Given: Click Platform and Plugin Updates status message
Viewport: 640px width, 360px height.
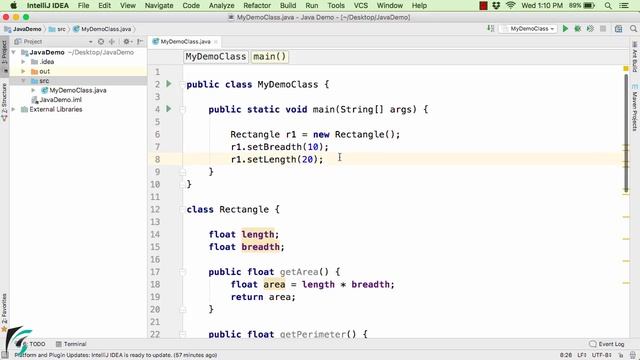Looking at the screenshot, I should point(116,355).
